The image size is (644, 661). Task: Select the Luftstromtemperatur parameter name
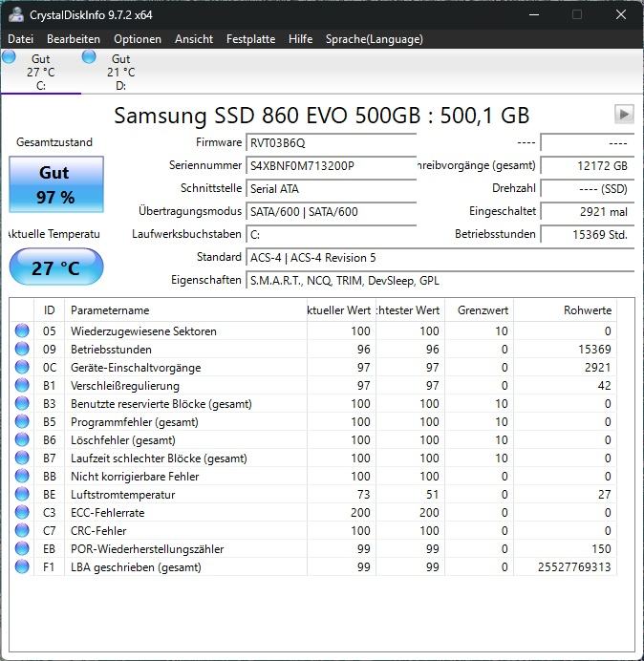(122, 495)
